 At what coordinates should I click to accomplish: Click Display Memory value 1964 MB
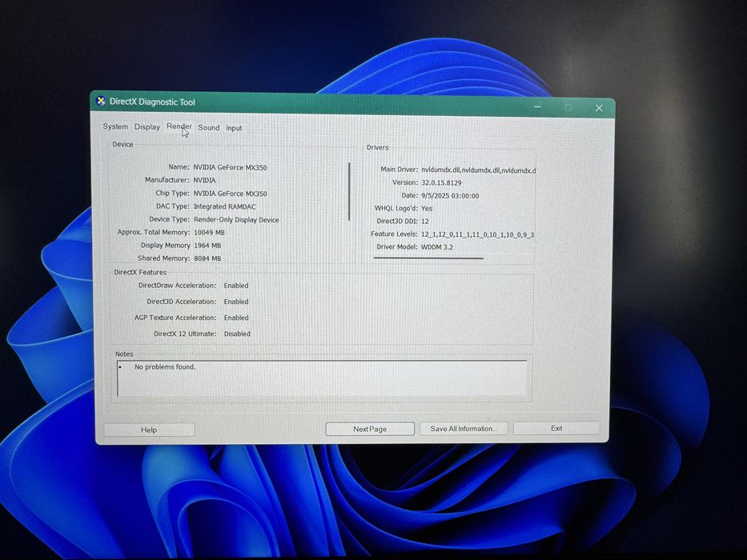pyautogui.click(x=207, y=246)
